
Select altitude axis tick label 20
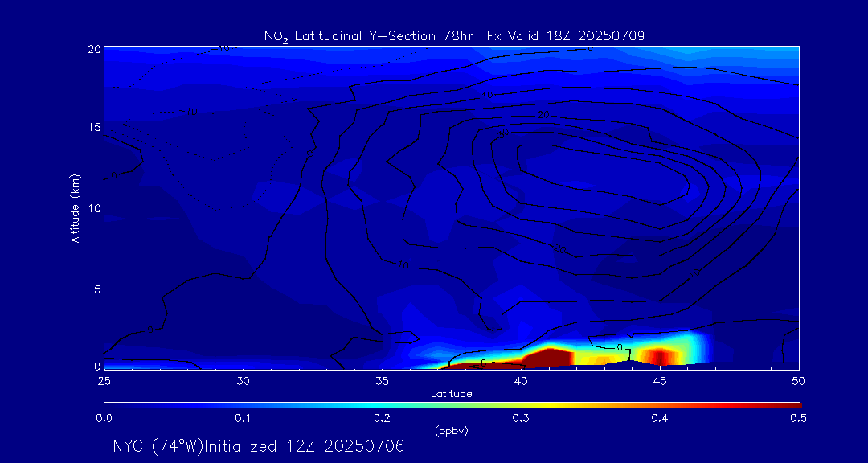[94, 48]
